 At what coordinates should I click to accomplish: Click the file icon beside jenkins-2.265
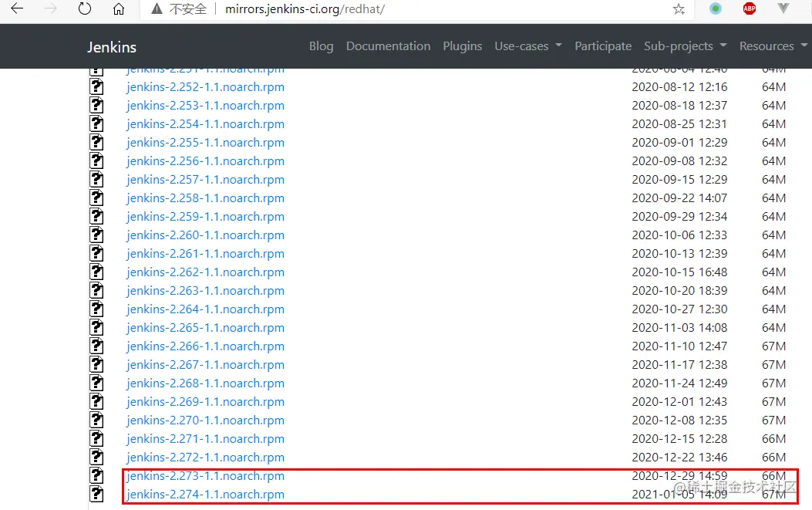tap(96, 328)
